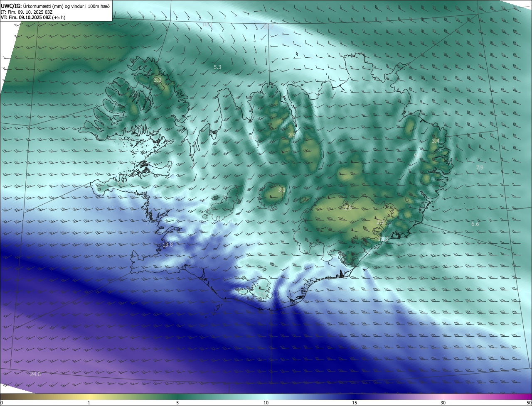Click the 3.3 value label over the Westfjords
This screenshot has height=406, width=532.
coord(158,80)
